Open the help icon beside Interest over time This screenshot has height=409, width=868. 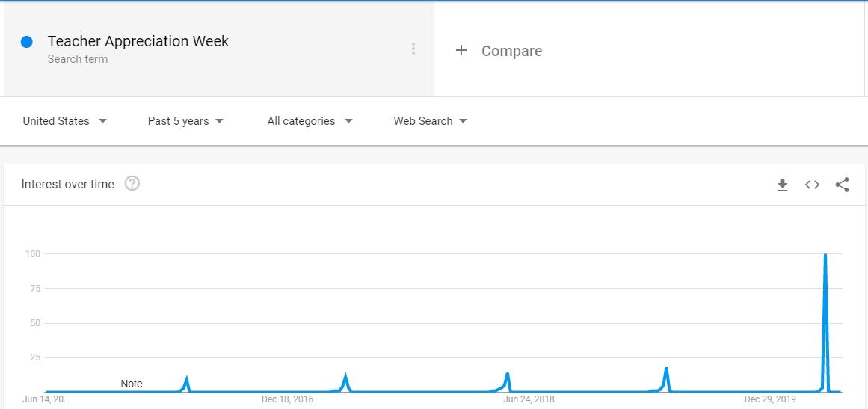tap(132, 184)
